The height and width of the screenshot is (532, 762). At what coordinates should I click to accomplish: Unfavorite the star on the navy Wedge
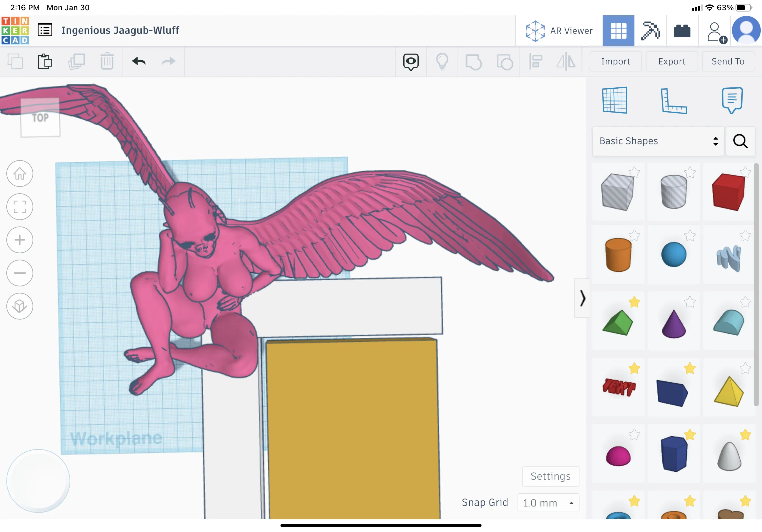click(x=690, y=368)
